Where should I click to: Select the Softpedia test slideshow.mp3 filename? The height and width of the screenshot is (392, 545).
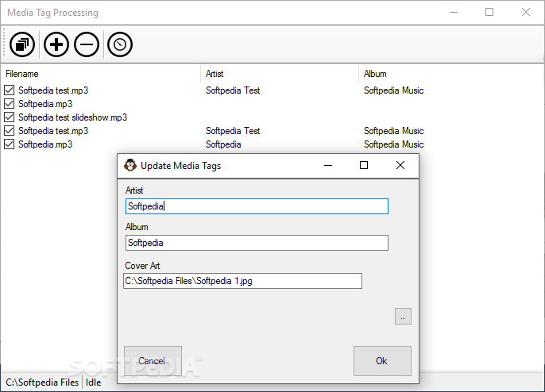coord(72,117)
